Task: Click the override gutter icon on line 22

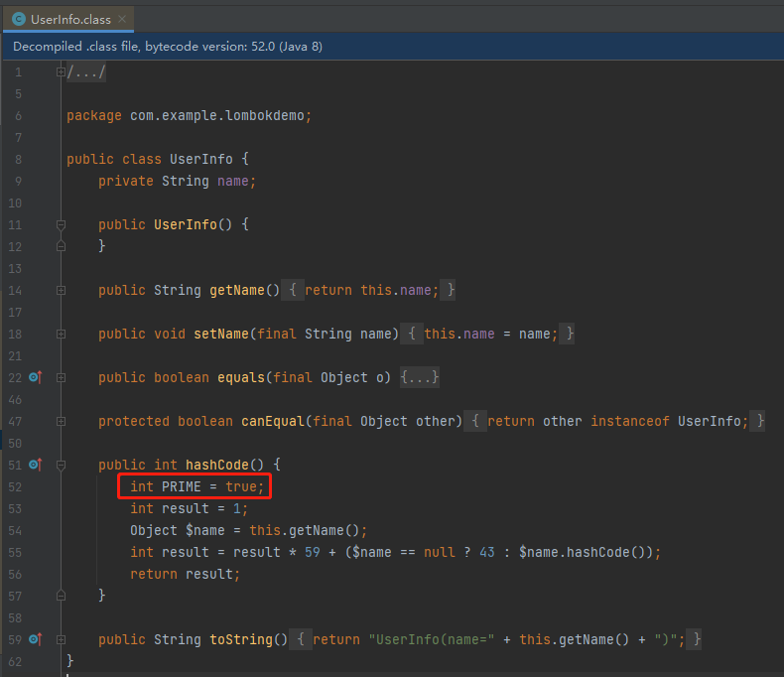Action: (x=35, y=377)
